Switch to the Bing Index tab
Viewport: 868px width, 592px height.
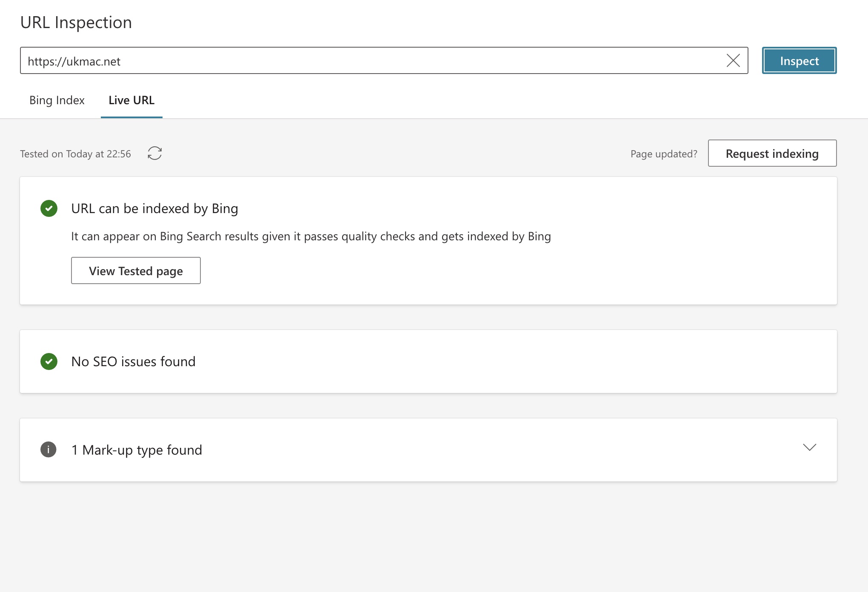point(57,100)
